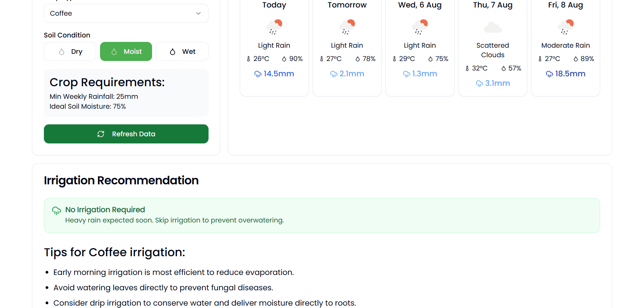
Task: Select the Moist soil condition
Action: [x=126, y=51]
